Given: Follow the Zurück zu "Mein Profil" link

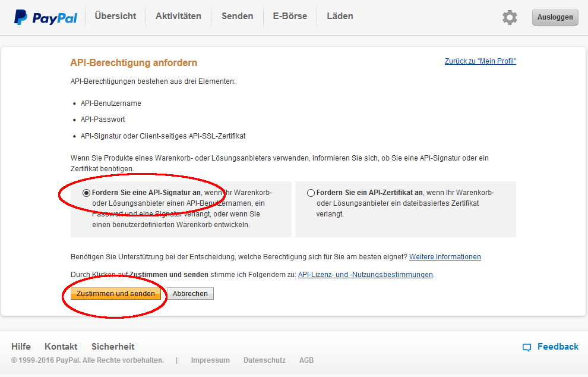Looking at the screenshot, I should [x=480, y=61].
